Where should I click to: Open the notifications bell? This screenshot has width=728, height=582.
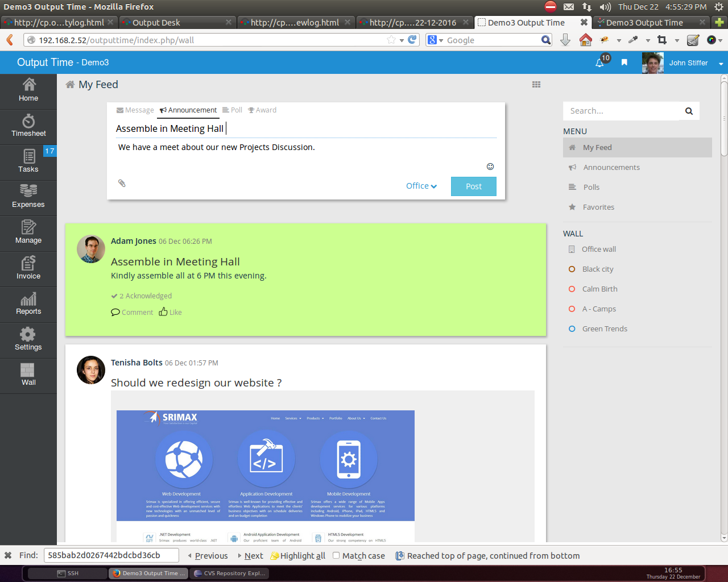point(599,63)
